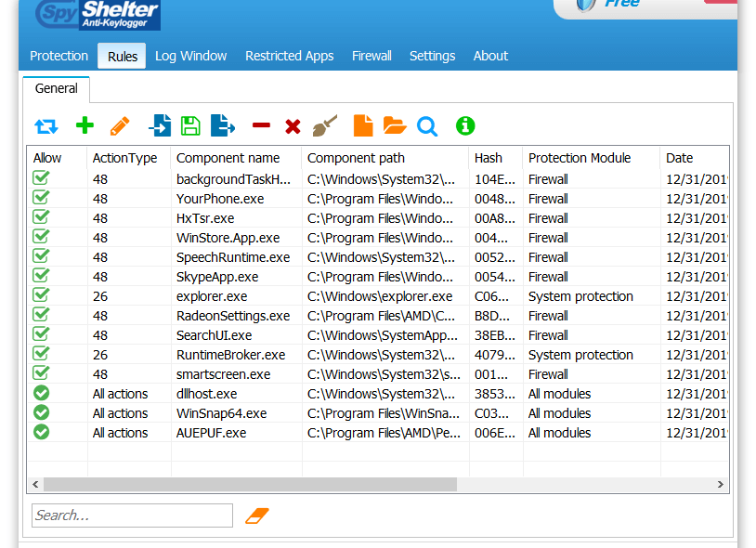
Task: Click green allow circle for WinSnap64.exe
Action: (x=42, y=412)
